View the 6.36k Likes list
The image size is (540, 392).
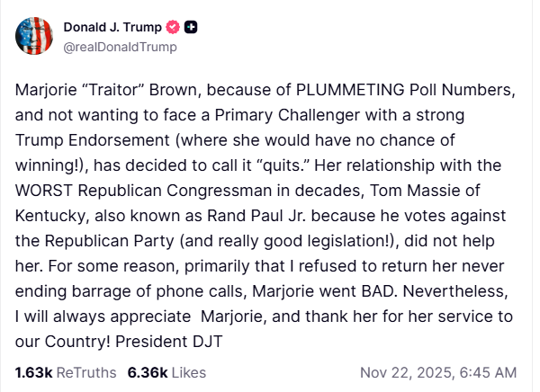[x=166, y=372]
